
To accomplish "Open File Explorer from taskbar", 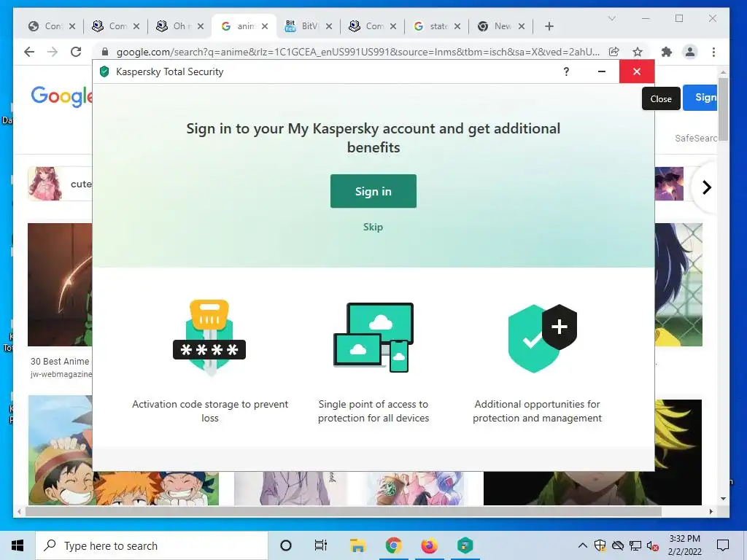I will click(357, 545).
